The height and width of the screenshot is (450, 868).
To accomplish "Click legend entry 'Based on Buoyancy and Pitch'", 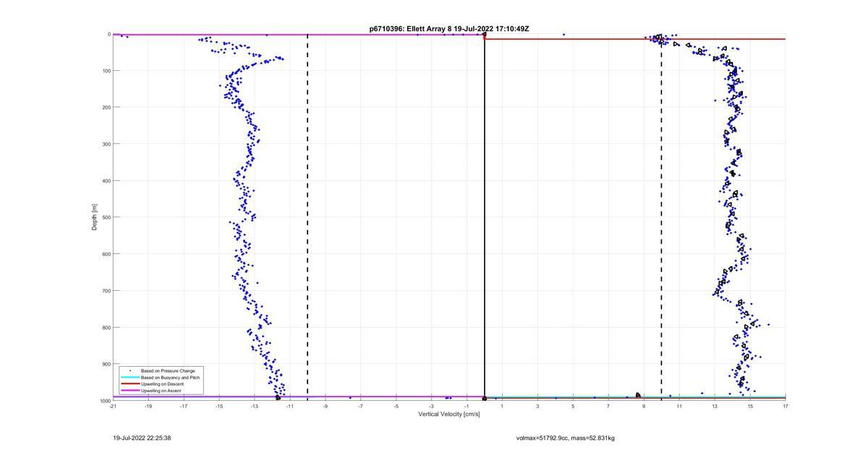I will tap(170, 378).
